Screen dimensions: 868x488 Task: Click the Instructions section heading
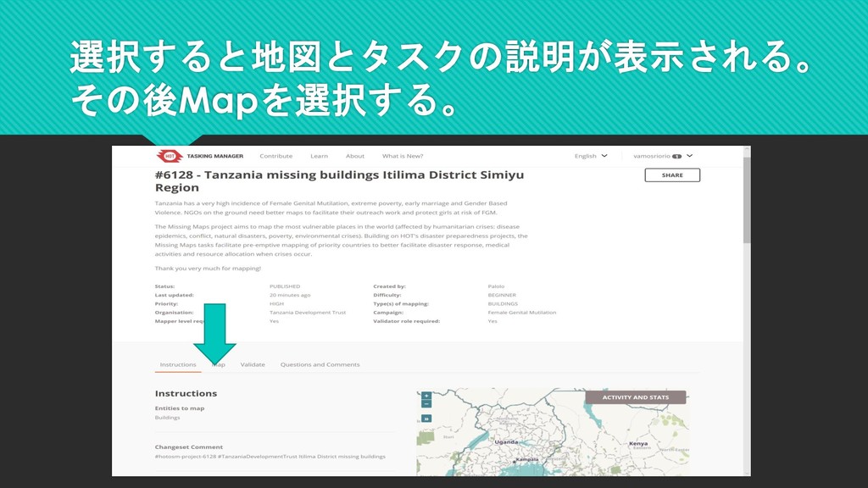[186, 393]
